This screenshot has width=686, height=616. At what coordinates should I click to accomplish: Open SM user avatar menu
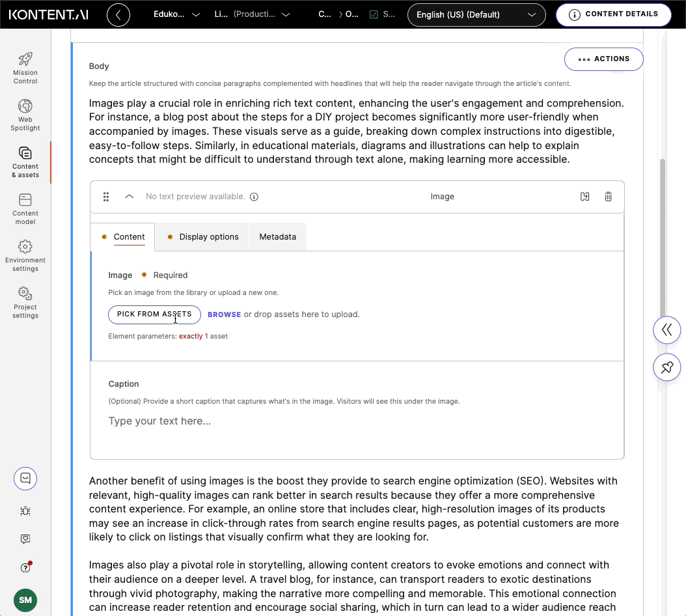coord(25,600)
